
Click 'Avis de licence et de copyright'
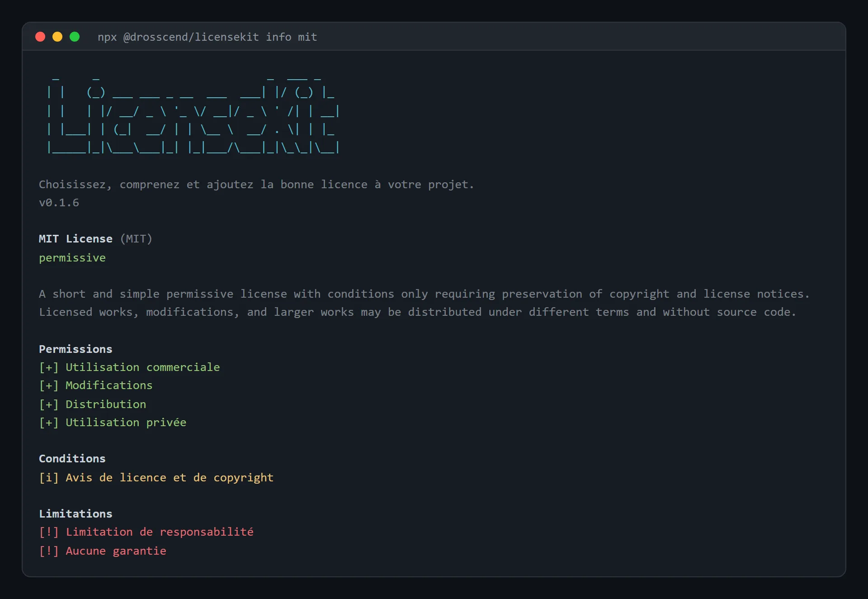[x=170, y=478]
